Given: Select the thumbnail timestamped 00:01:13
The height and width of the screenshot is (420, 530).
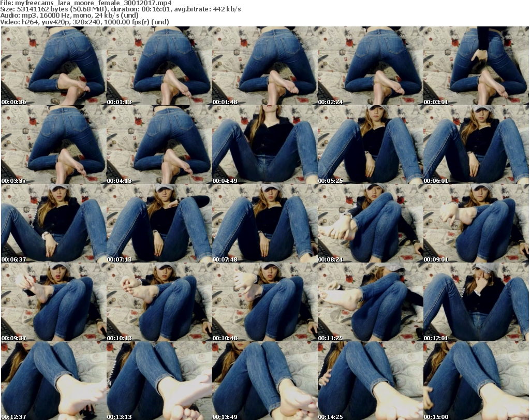Looking at the screenshot, I should coord(159,66).
